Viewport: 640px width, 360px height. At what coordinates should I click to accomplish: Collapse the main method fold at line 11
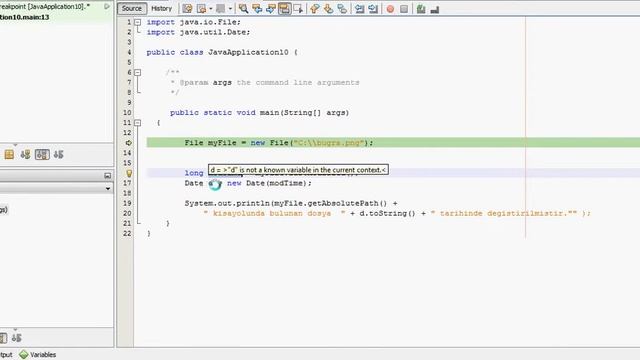pos(138,122)
